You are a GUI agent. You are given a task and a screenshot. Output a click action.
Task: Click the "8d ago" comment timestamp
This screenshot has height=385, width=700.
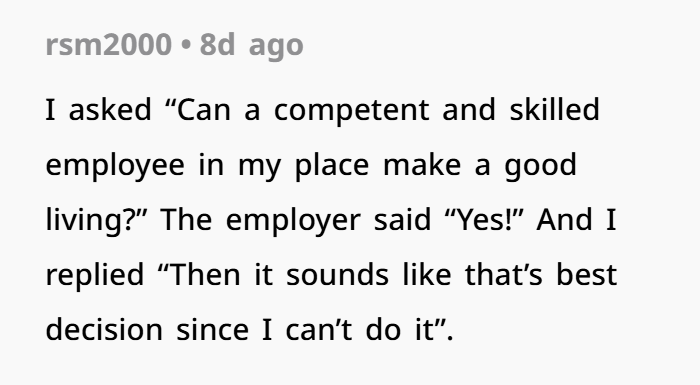251,45
